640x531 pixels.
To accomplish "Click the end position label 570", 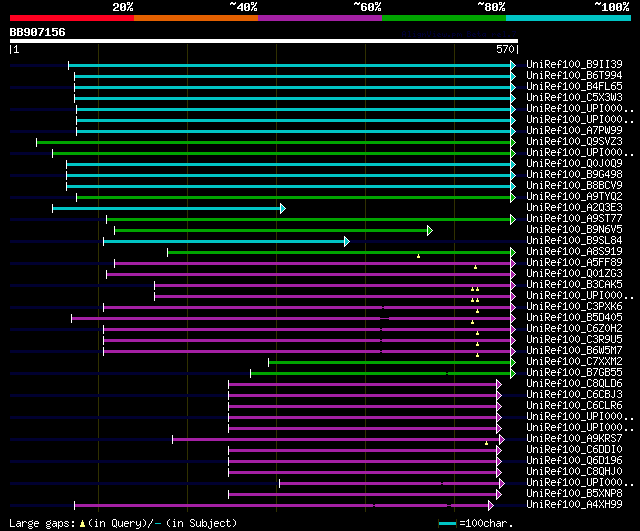I will (x=505, y=49).
